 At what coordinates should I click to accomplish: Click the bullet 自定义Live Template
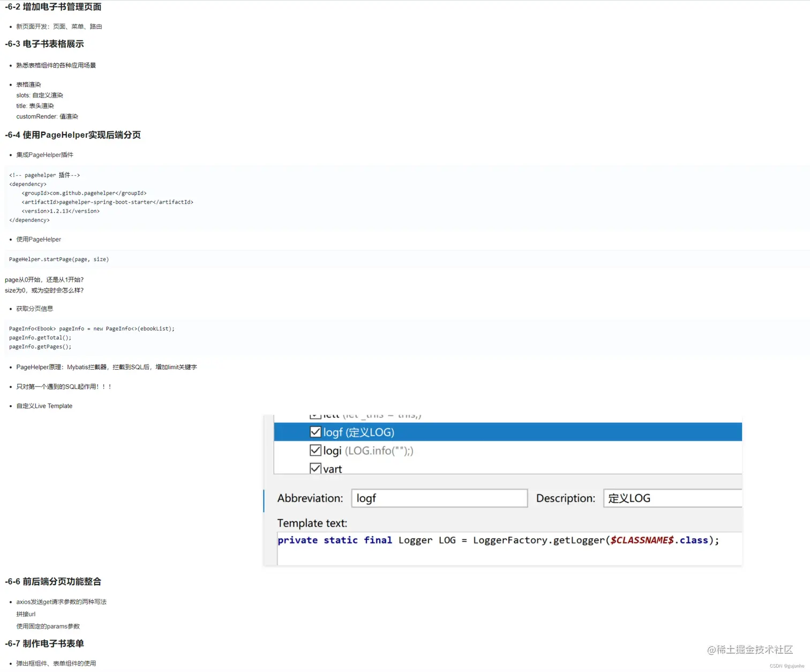coord(44,406)
